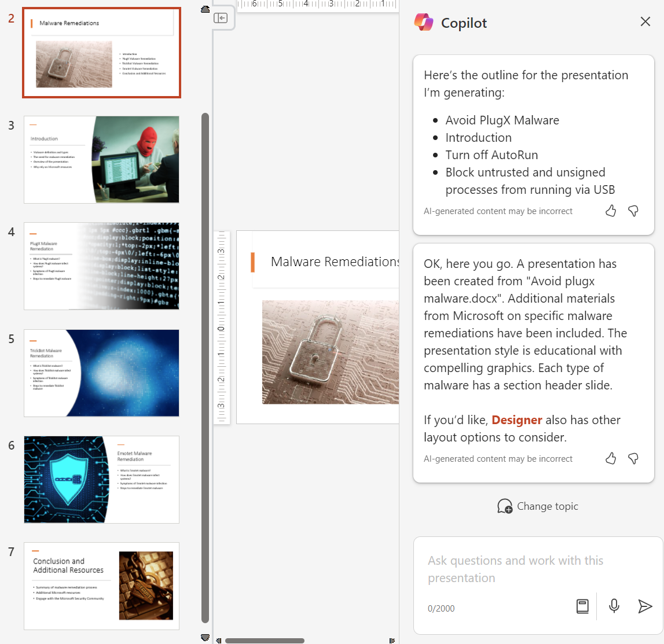
Task: Select the TrickBot Malware Remediation slide
Action: (101, 373)
